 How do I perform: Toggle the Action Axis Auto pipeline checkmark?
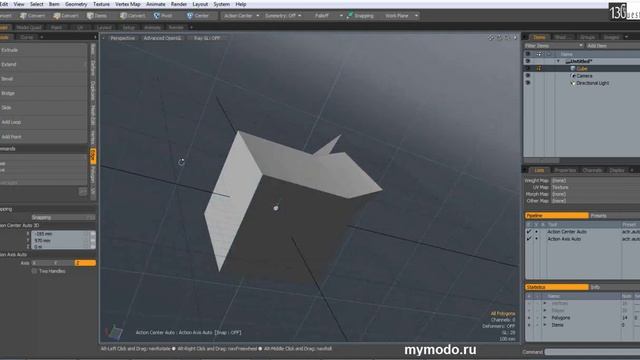click(529, 239)
